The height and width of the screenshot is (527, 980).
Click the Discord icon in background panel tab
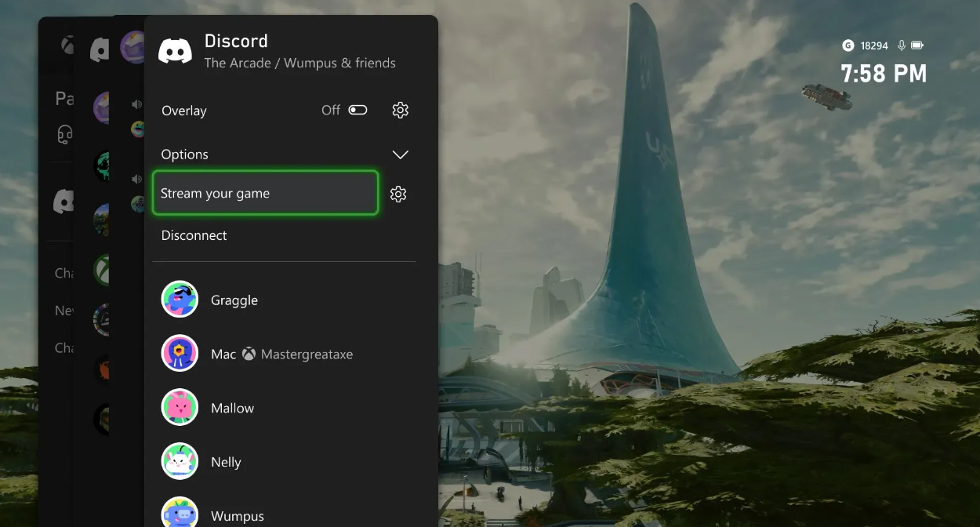point(100,49)
